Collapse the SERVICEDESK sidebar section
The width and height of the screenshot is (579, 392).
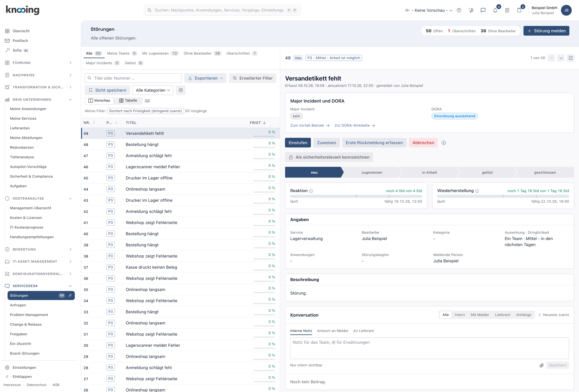39,286
